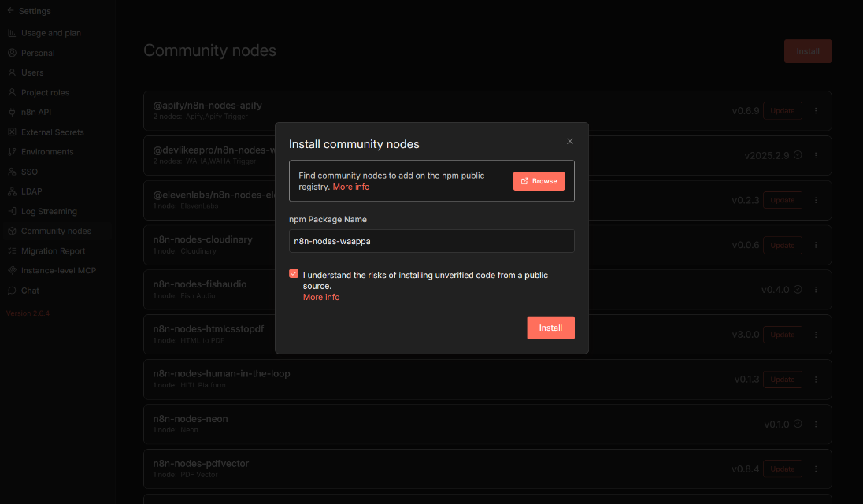Go back using the Settings arrow icon

tap(10, 10)
